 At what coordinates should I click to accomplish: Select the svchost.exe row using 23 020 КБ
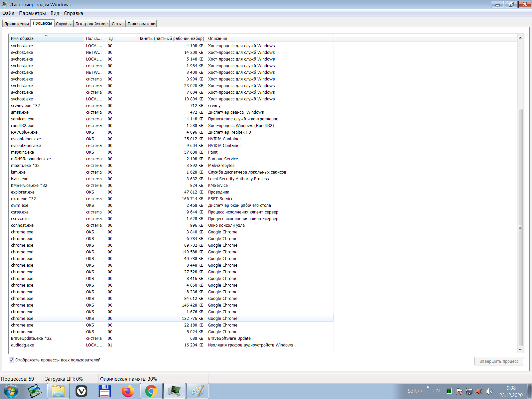(171, 86)
